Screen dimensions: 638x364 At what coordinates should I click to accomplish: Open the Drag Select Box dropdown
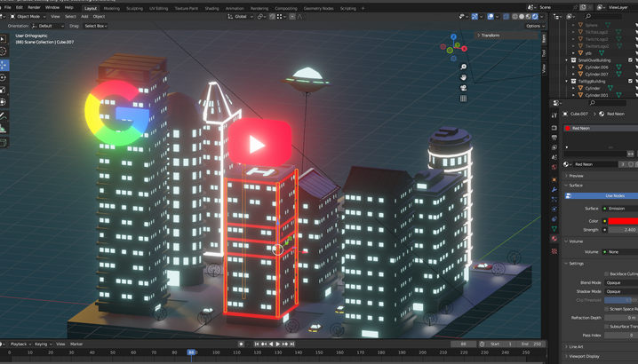pyautogui.click(x=96, y=26)
